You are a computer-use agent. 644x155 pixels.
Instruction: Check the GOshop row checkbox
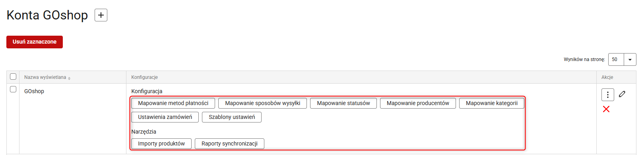pyautogui.click(x=13, y=89)
